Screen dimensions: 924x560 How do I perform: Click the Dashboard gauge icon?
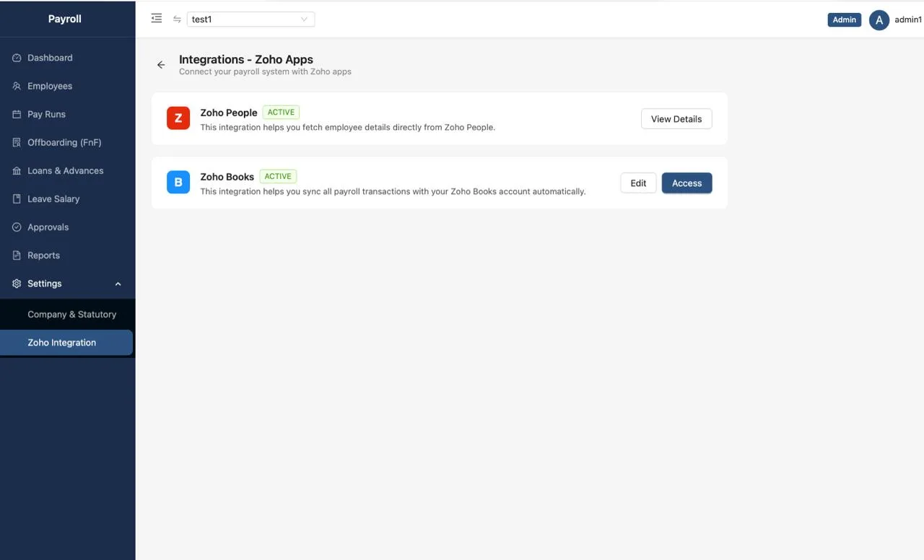[17, 58]
